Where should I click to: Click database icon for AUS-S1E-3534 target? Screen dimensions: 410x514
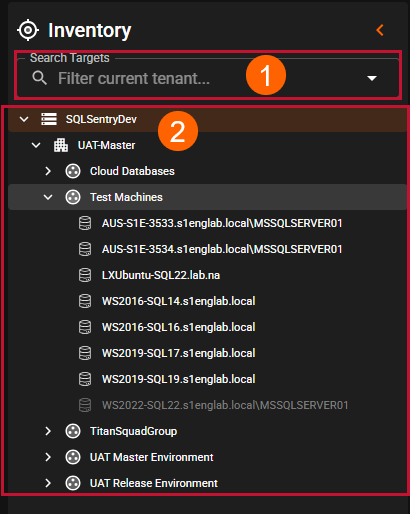pyautogui.click(x=85, y=249)
